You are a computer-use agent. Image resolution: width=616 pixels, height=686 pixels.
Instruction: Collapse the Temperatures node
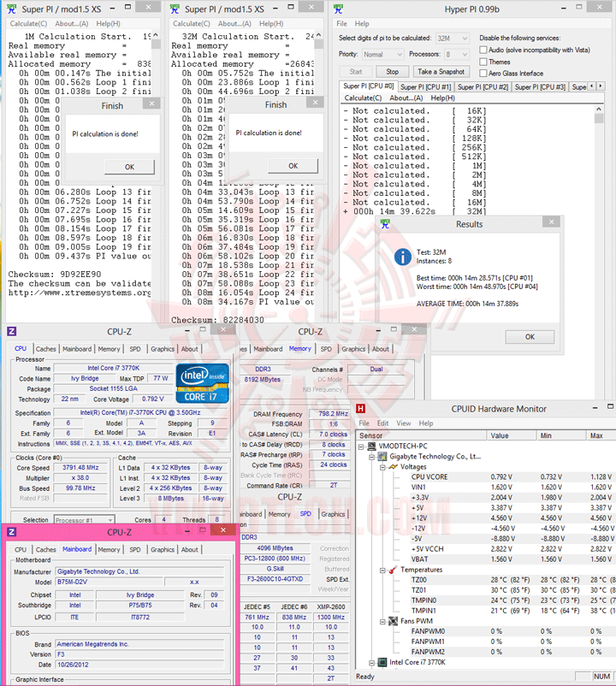(382, 570)
